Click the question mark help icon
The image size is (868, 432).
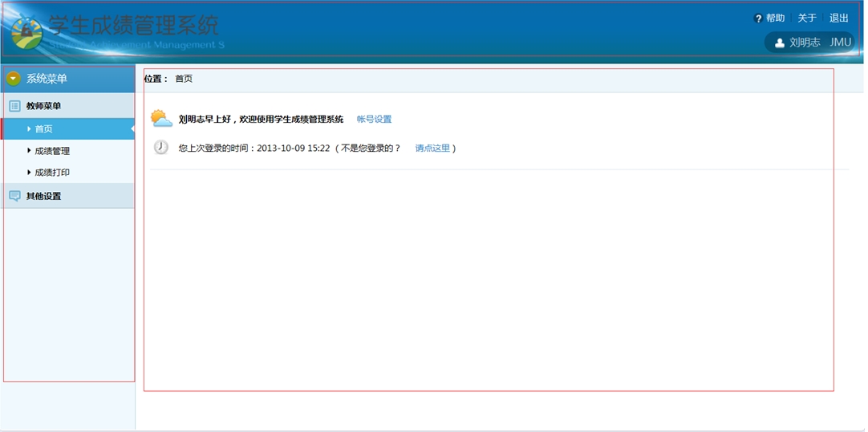tap(758, 18)
